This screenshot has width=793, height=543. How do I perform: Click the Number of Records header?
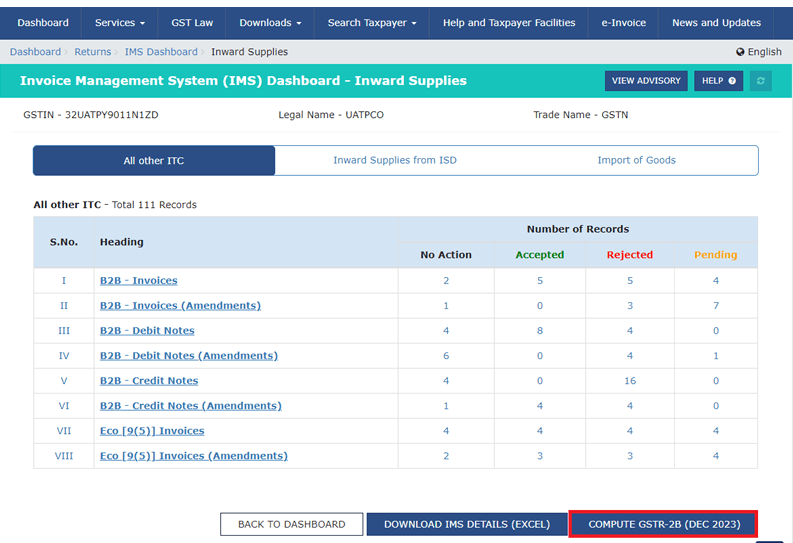pyautogui.click(x=578, y=229)
